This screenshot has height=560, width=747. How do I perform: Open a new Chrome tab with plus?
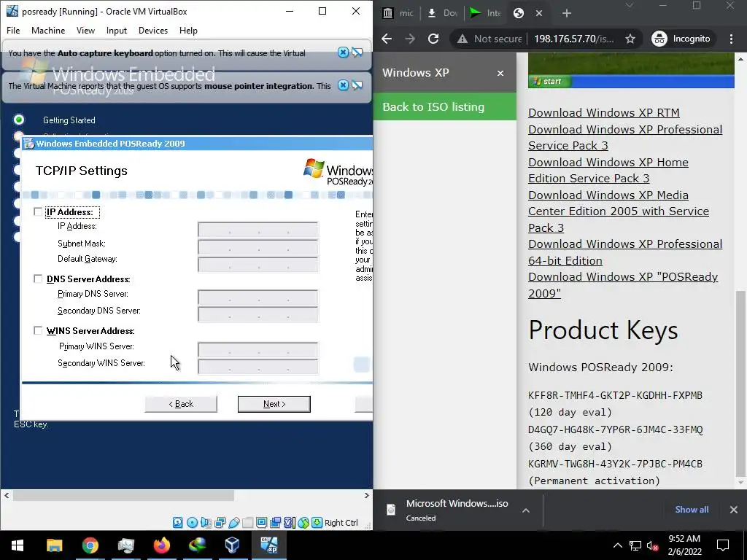click(x=566, y=13)
